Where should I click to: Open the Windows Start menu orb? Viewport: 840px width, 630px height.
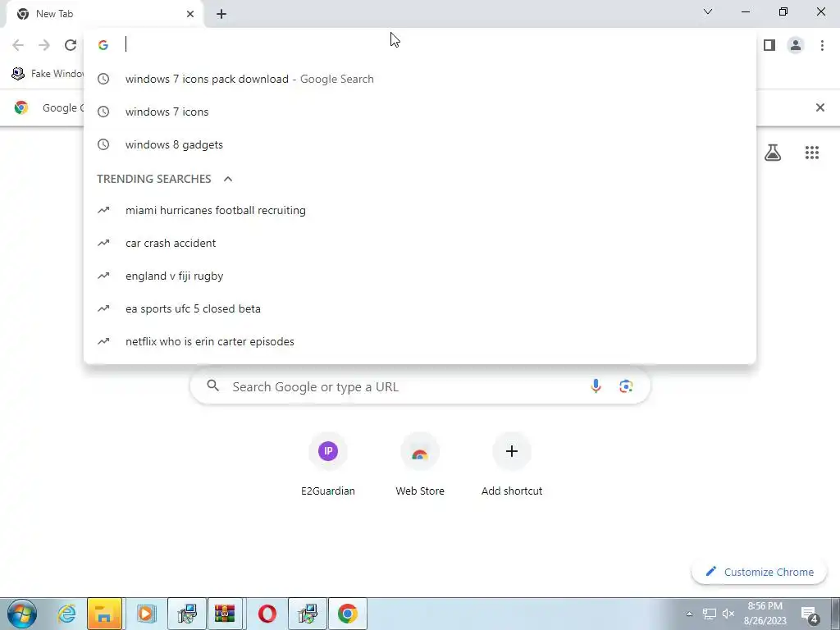coord(22,614)
